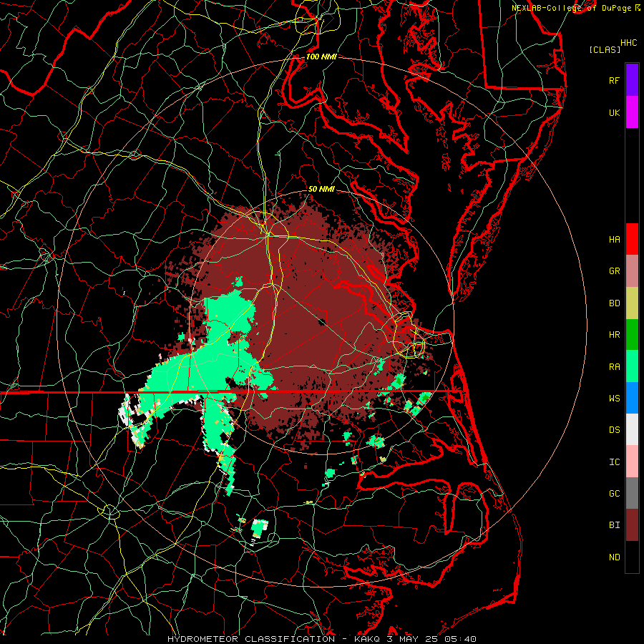Click the HHC product label
Screen dimensions: 644x644
629,43
